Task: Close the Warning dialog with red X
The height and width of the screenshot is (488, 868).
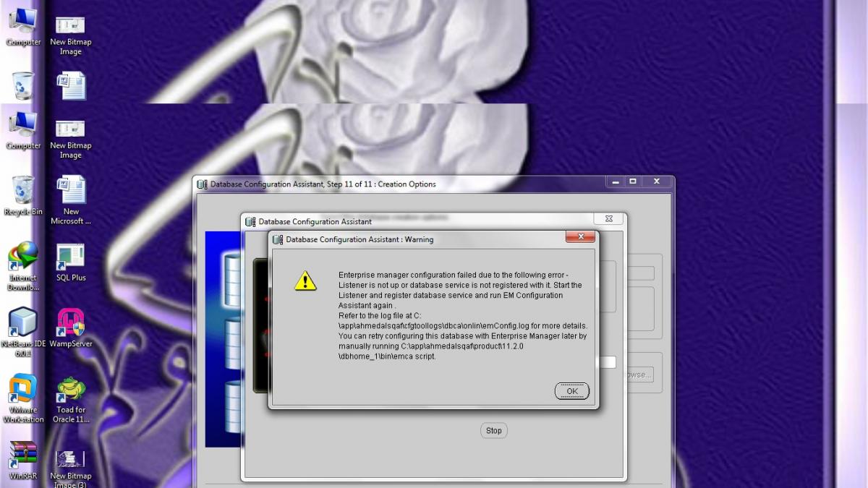Action: point(580,237)
